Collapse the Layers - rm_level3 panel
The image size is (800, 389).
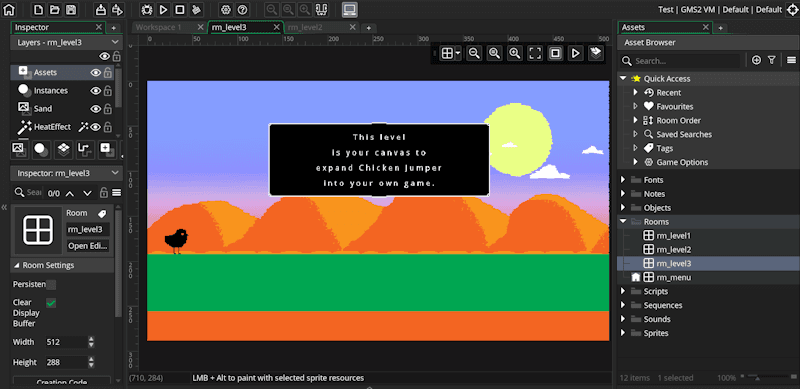click(115, 42)
